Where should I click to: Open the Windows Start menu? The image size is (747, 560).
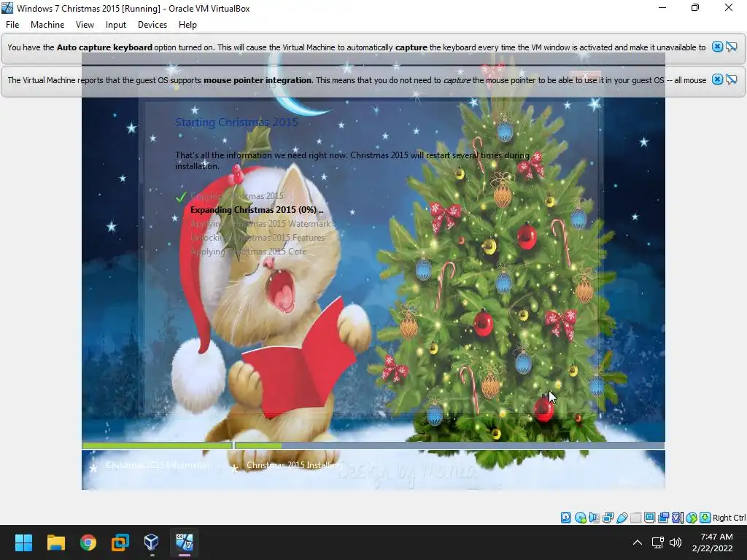(x=23, y=542)
